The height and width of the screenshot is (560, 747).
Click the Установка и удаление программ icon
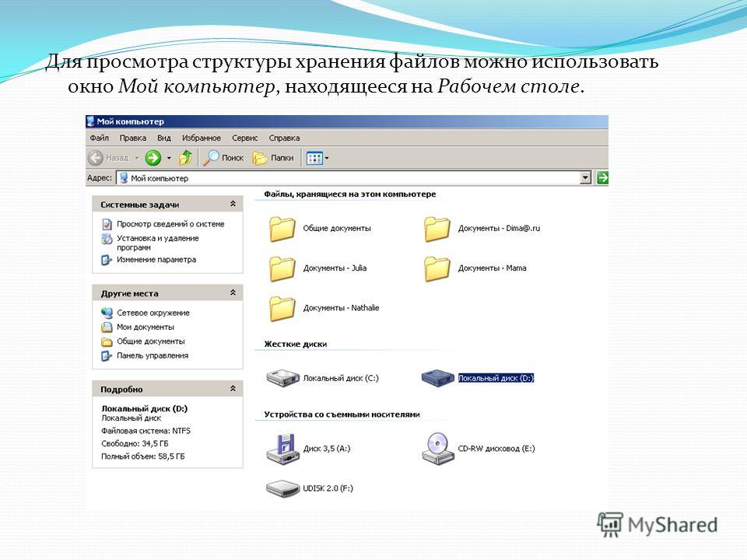pyautogui.click(x=107, y=239)
